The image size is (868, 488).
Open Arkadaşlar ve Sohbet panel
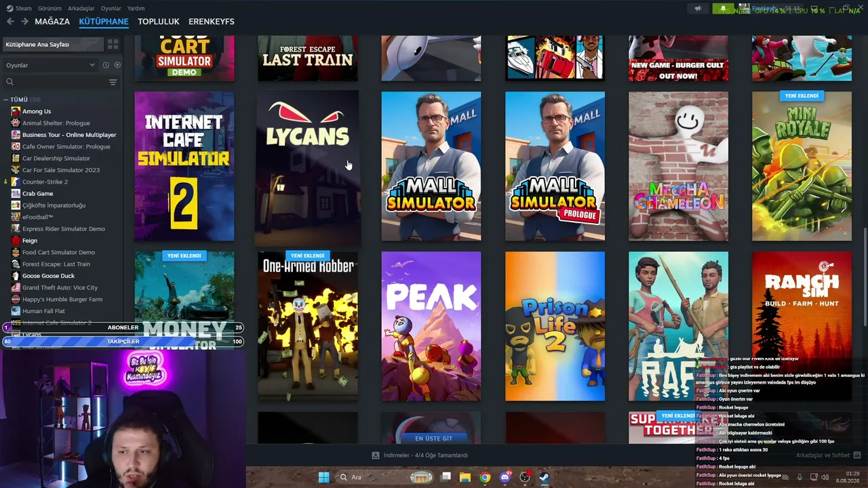(x=828, y=455)
